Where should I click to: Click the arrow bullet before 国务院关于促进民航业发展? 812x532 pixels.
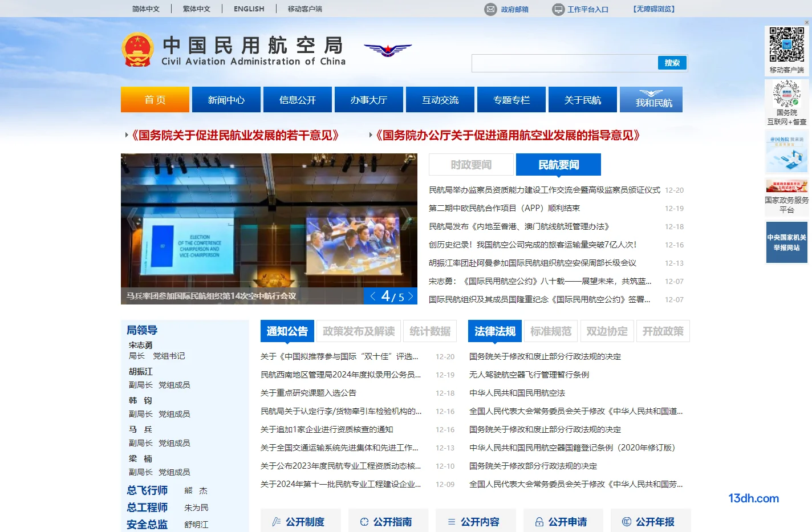point(127,135)
